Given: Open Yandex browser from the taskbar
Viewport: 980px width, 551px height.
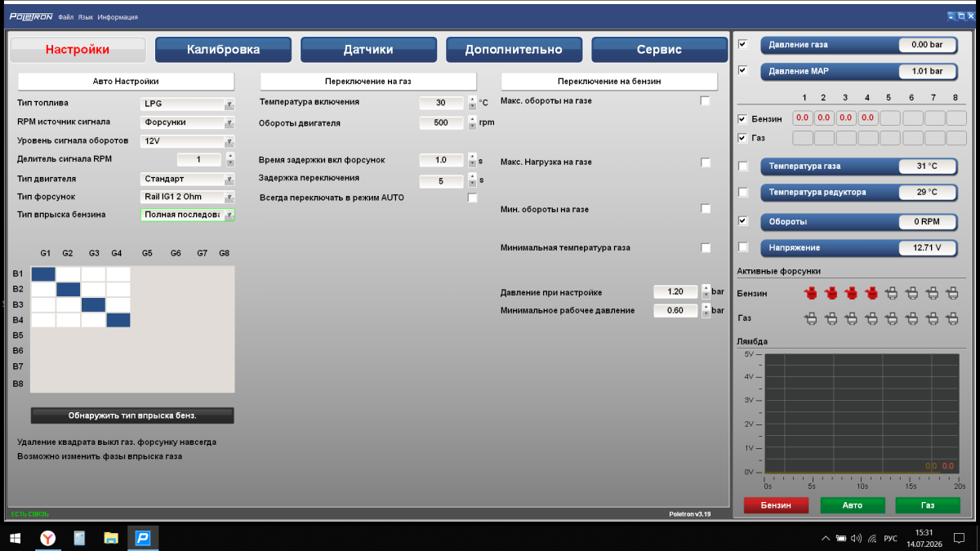Looking at the screenshot, I should click(x=48, y=538).
